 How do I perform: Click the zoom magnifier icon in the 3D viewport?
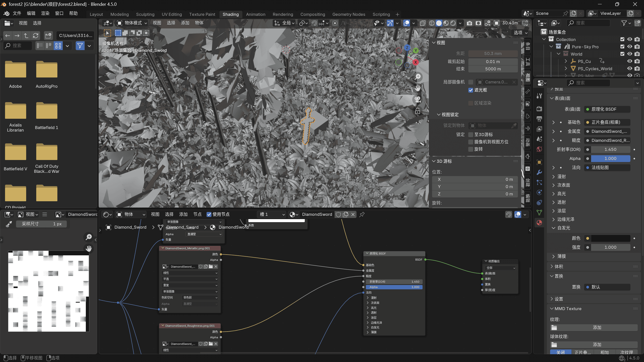(418, 76)
